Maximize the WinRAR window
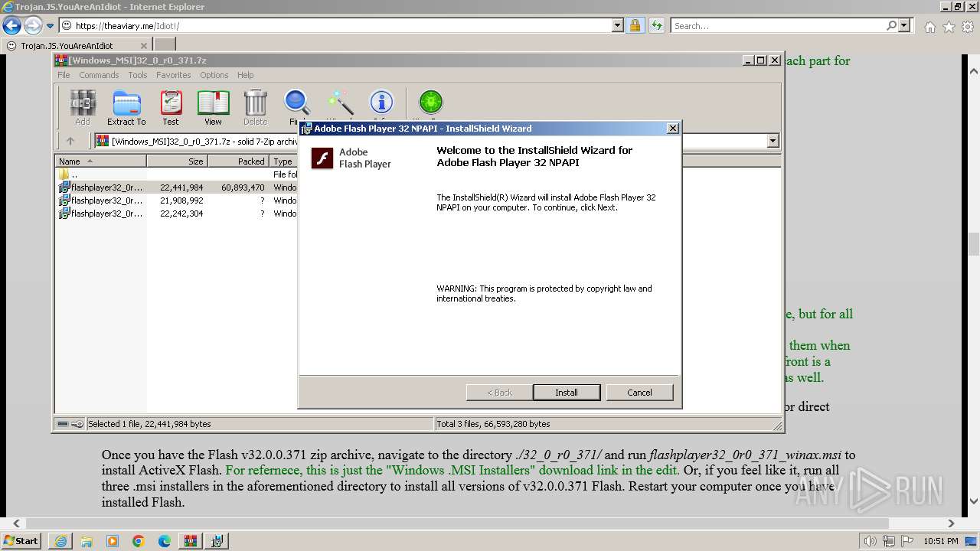The width and height of the screenshot is (980, 551). point(760,60)
